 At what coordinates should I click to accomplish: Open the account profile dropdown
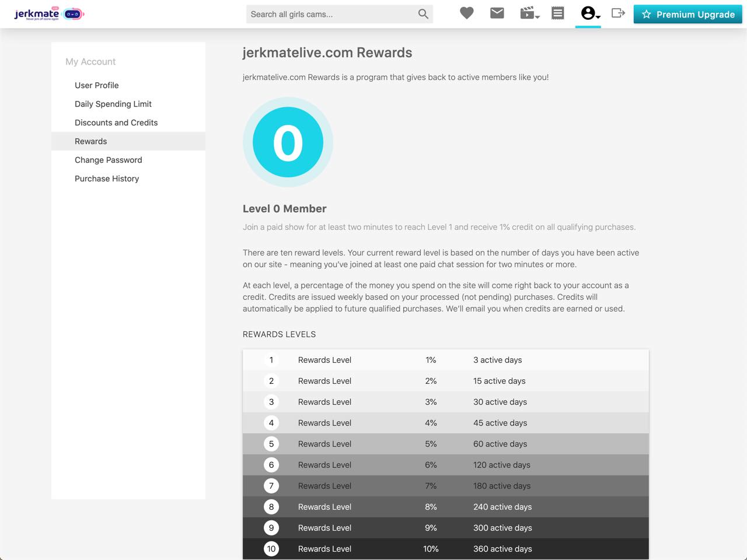pos(590,13)
